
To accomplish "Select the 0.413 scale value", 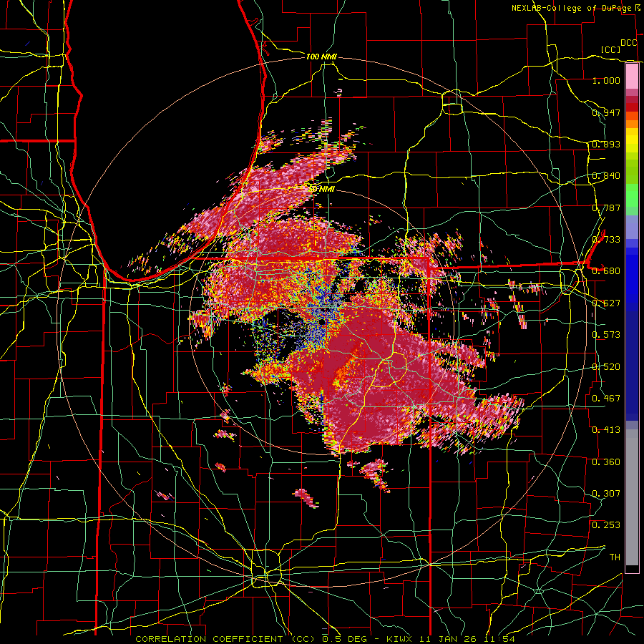I will pyautogui.click(x=606, y=429).
